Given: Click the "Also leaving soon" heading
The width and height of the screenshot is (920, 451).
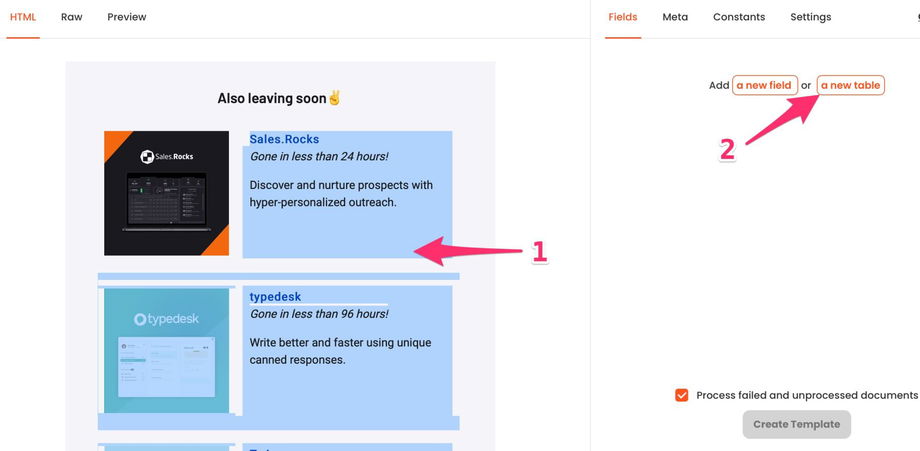Looking at the screenshot, I should click(x=279, y=98).
